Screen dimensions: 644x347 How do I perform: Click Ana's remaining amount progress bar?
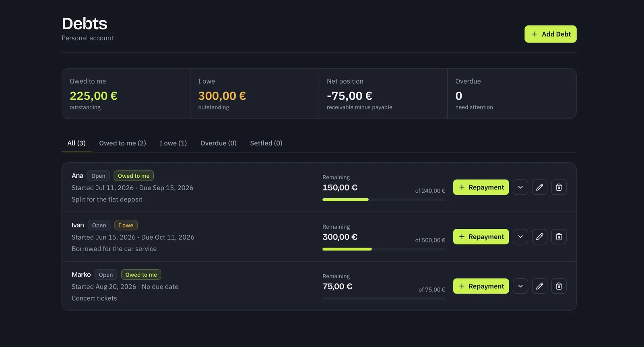click(x=384, y=200)
